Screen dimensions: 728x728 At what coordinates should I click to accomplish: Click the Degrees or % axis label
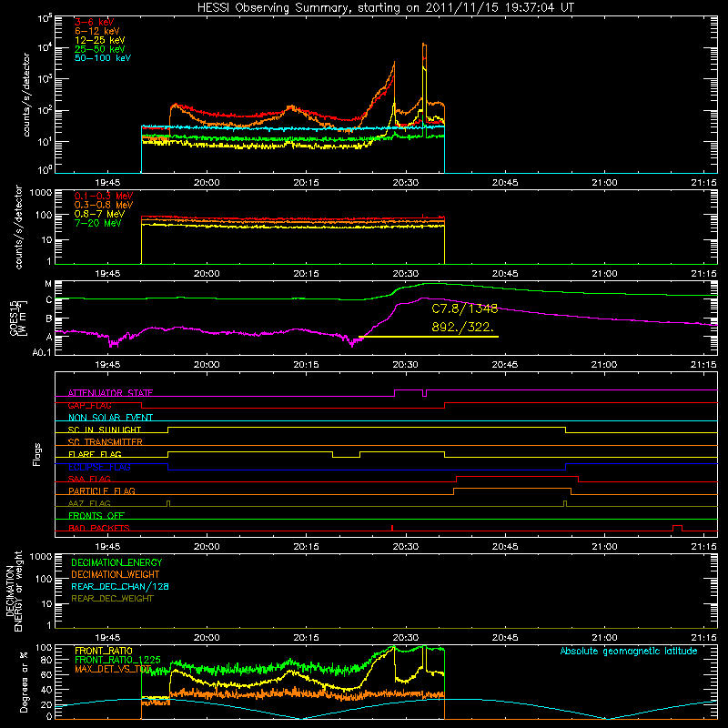click(x=24, y=682)
